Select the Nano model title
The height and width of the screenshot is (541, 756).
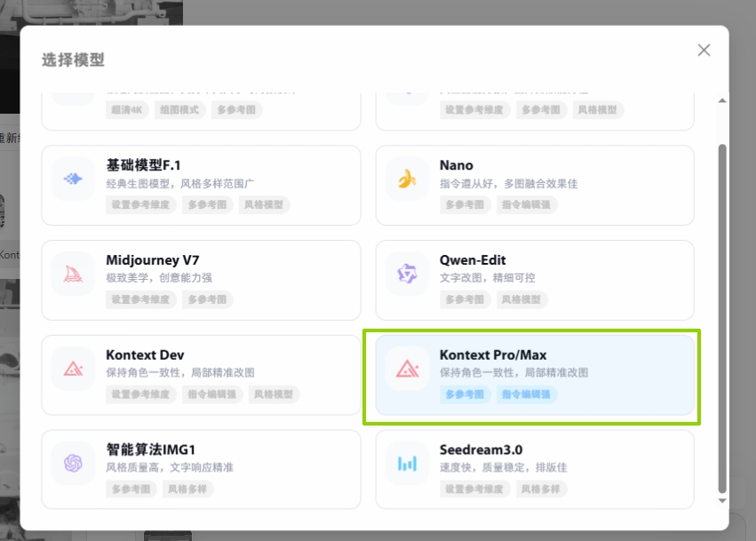(x=457, y=165)
